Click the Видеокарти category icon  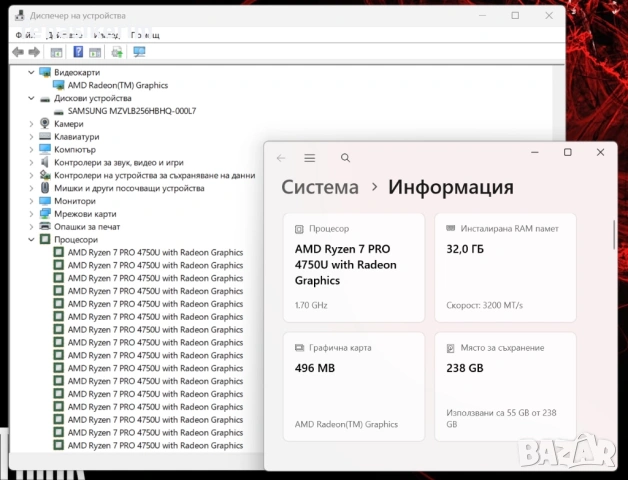click(x=45, y=73)
